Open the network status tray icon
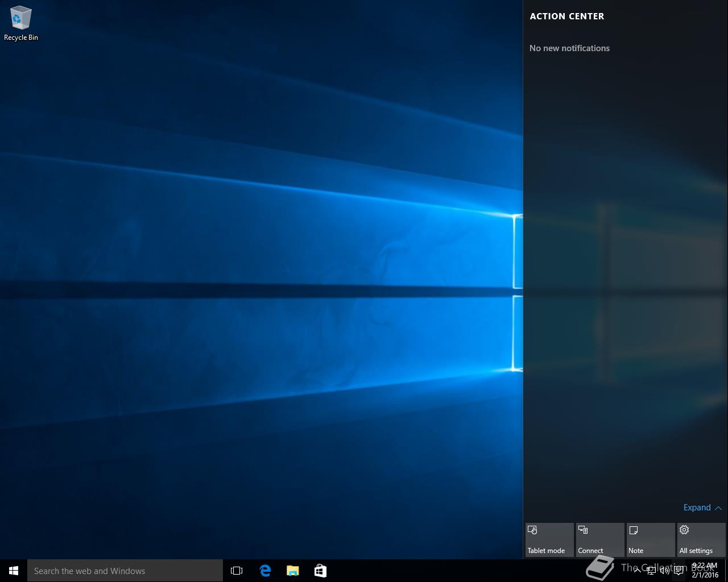Image resolution: width=728 pixels, height=582 pixels. (x=651, y=571)
